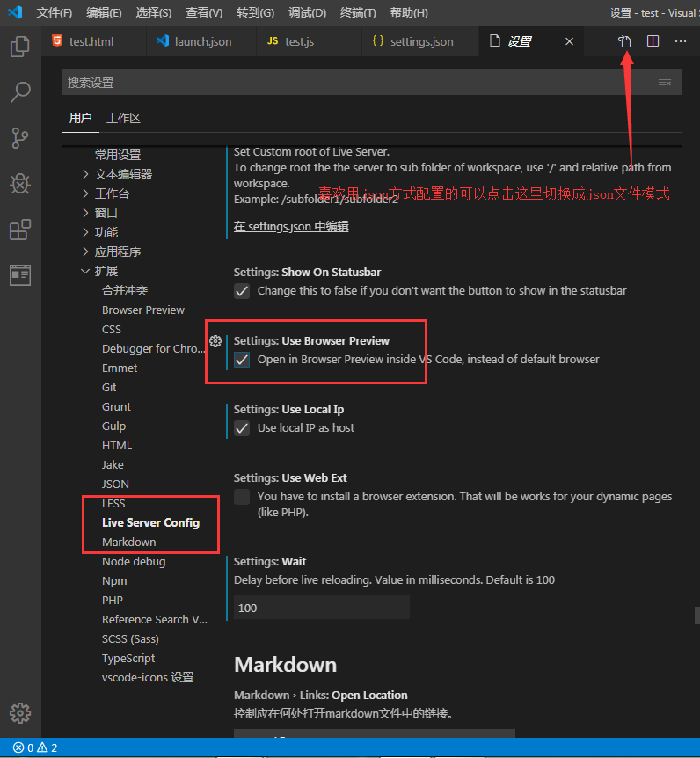Open the Explorer view in activity bar
This screenshot has width=700, height=758.
point(20,47)
